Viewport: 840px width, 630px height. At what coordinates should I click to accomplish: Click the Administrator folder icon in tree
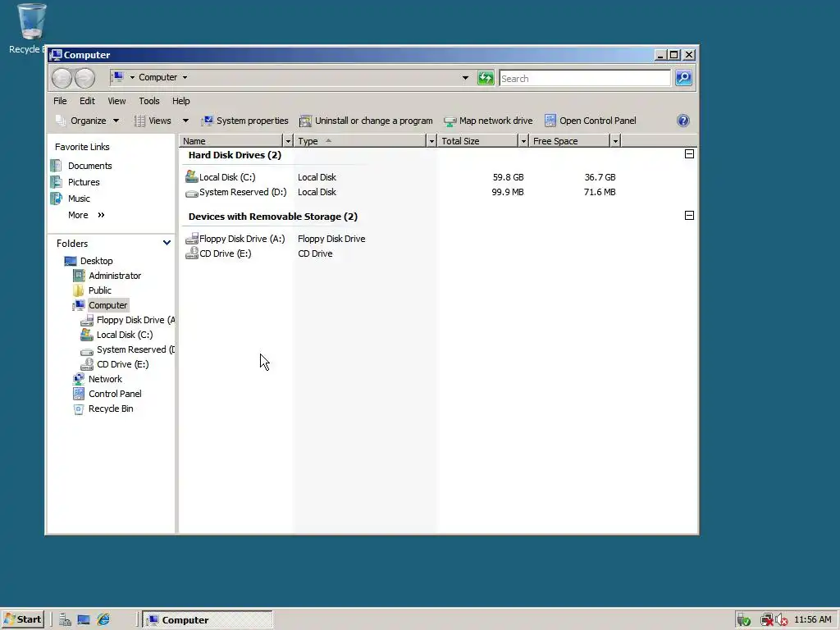79,276
